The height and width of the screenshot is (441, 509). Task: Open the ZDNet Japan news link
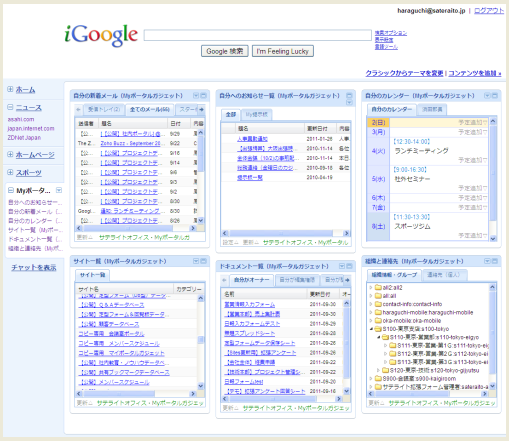tap(24, 138)
